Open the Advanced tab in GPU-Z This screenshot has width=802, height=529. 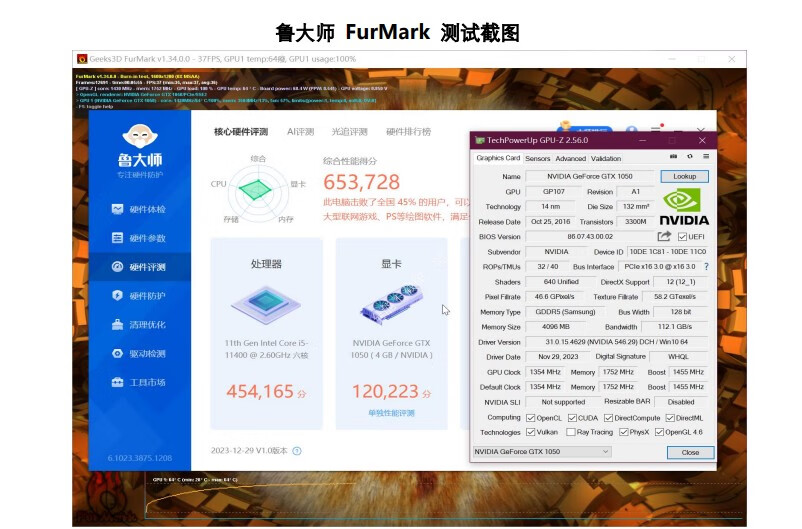pyautogui.click(x=570, y=159)
